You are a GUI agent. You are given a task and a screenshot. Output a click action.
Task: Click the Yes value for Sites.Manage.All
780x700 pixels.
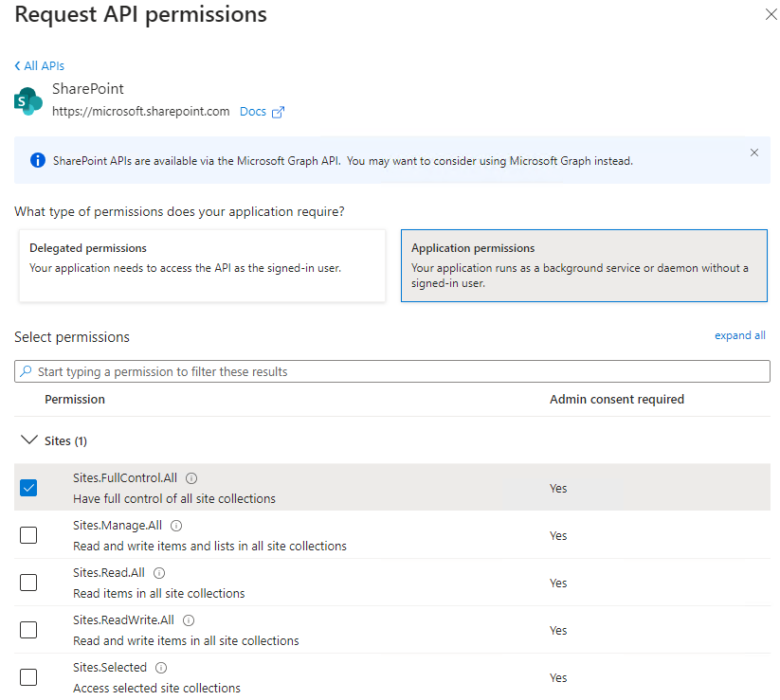pyautogui.click(x=558, y=535)
